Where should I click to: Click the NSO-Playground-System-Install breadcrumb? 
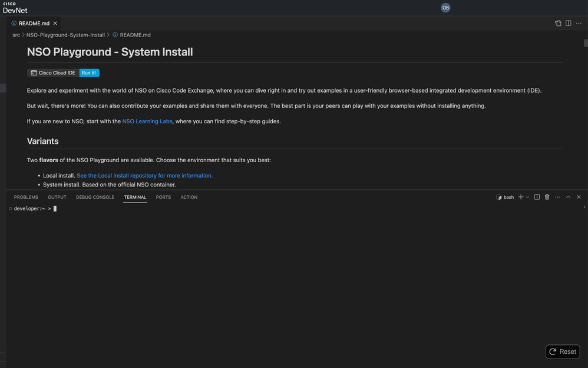tap(65, 35)
